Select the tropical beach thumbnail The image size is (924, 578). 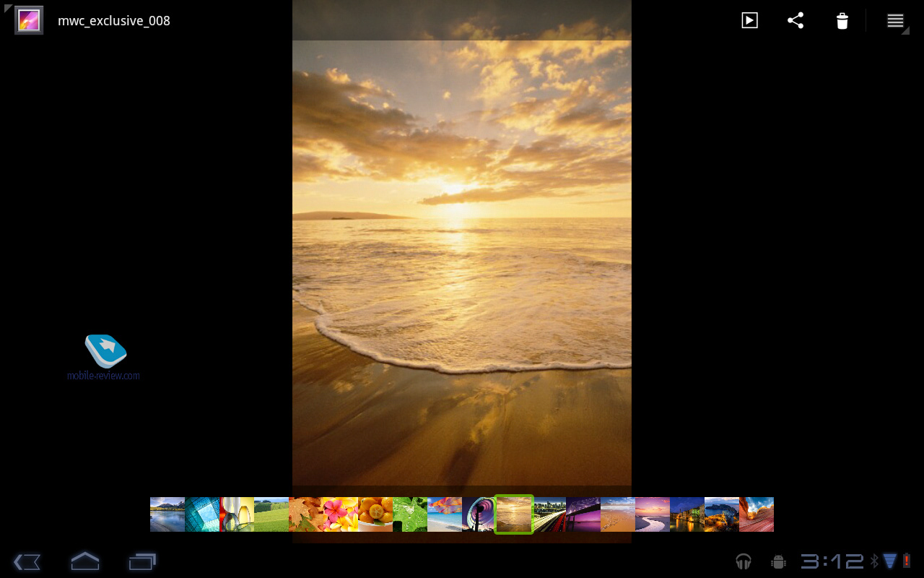(445, 514)
